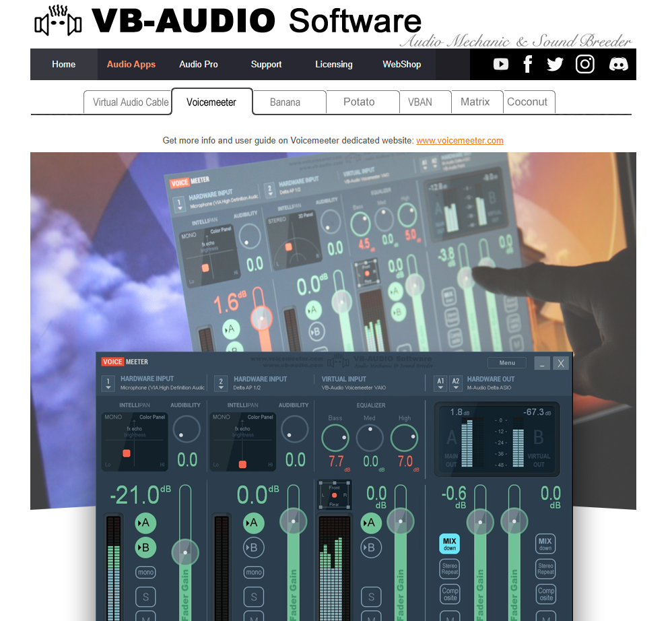Minimize the Voicemeeter window

542,364
